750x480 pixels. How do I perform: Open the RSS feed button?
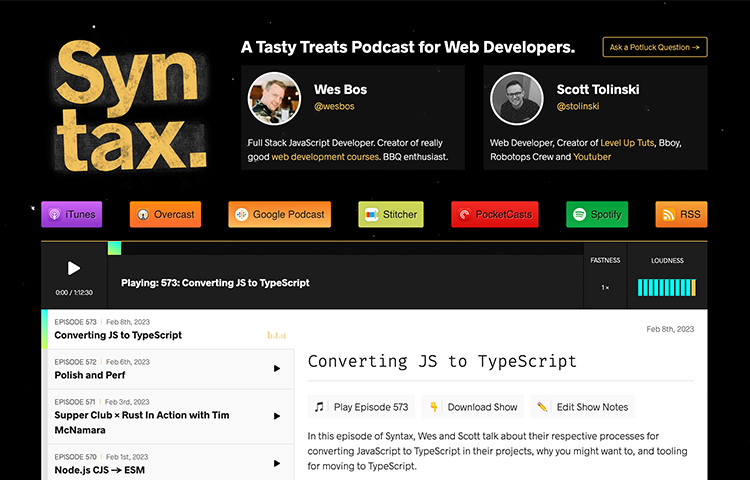coord(681,214)
